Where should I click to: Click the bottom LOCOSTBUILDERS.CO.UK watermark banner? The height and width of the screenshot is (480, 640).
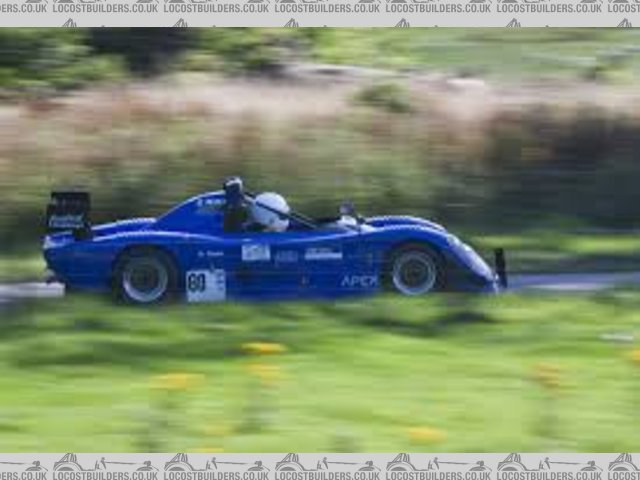[x=320, y=466]
